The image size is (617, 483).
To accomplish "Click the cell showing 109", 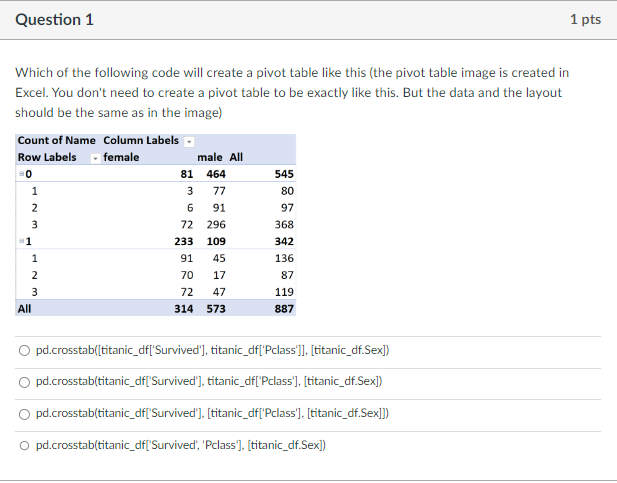I will point(216,241).
